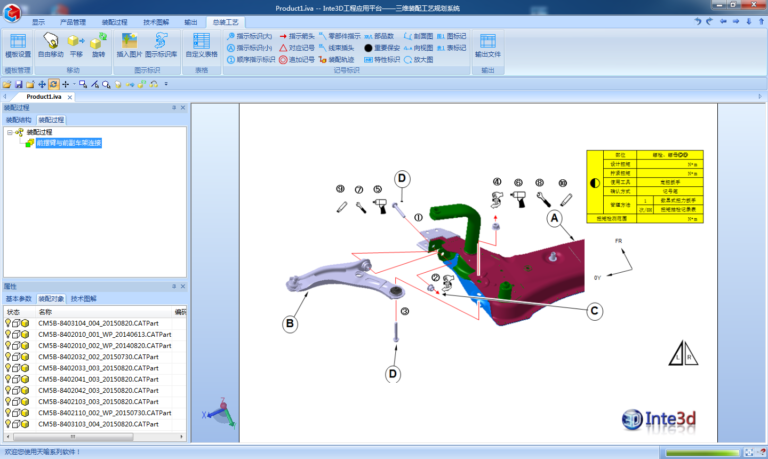Viewport: 768px width, 459px height.
Task: Click 图标记 figure mark tool
Action: point(451,36)
